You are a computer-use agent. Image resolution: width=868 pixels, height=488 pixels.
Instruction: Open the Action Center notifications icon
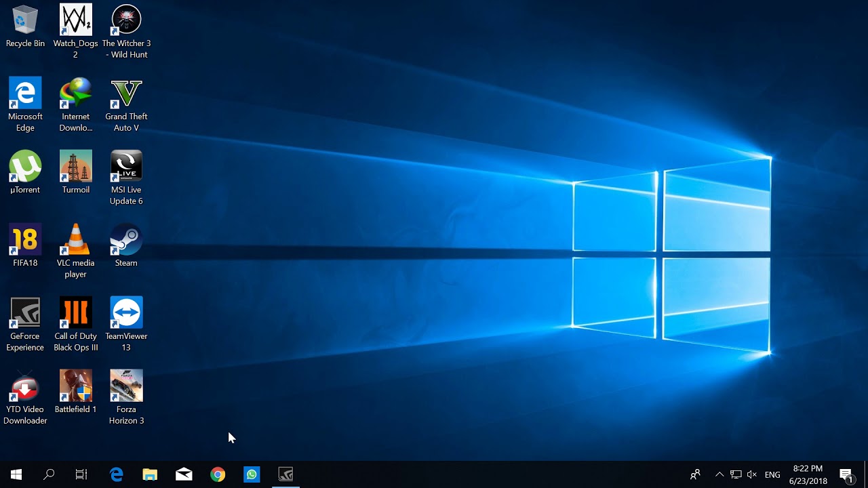pos(846,474)
